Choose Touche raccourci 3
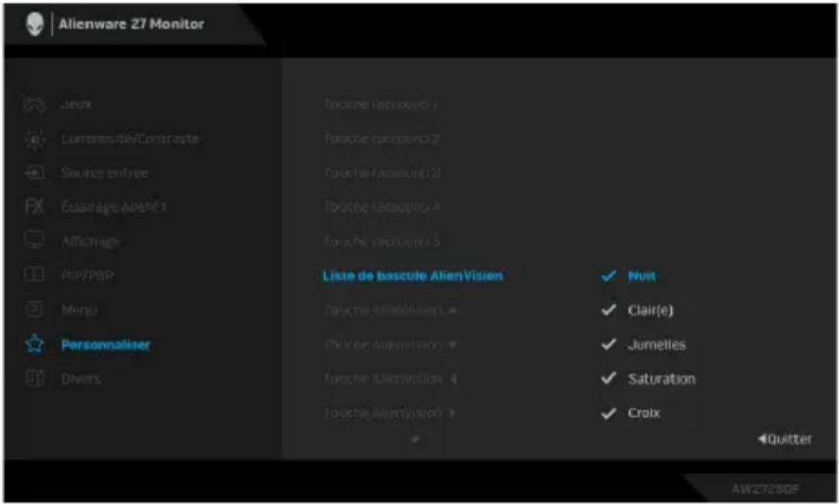The image size is (839, 504). (382, 174)
